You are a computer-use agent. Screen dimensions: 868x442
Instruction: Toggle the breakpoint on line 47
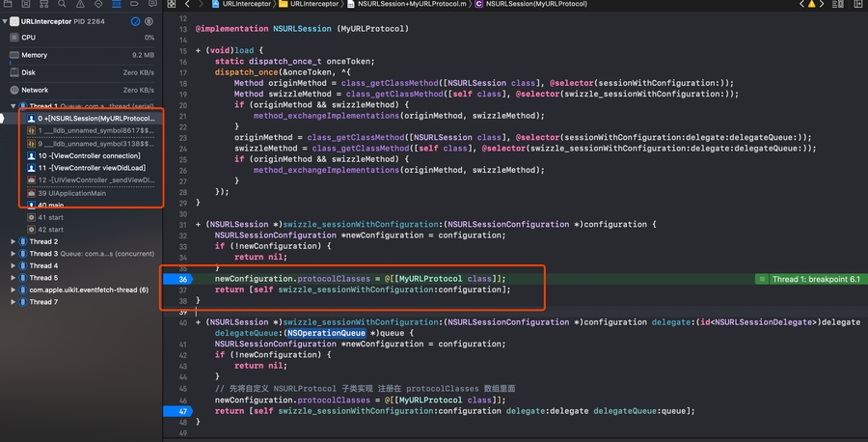click(x=183, y=410)
